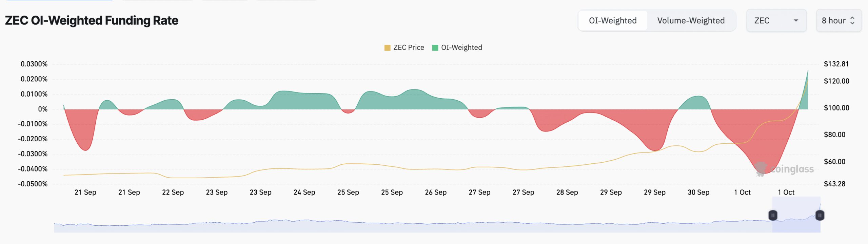This screenshot has height=244, width=868.
Task: Click the green OI-Weighted legend swatch
Action: (x=435, y=48)
